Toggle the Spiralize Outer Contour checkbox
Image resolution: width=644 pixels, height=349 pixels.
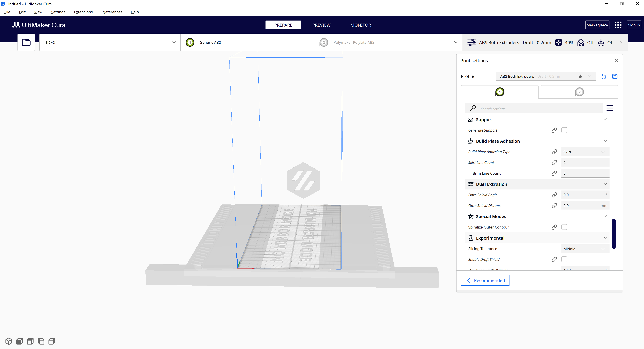[564, 227]
